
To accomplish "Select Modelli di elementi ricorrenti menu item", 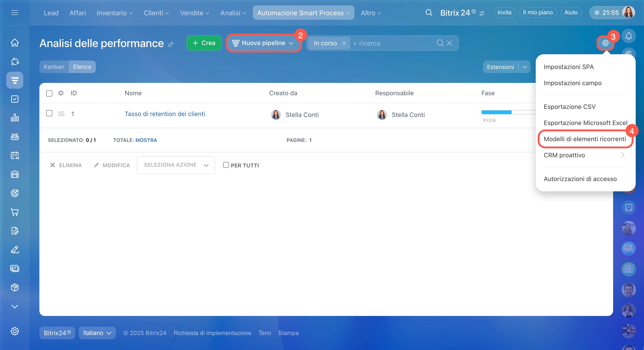I will pos(584,139).
